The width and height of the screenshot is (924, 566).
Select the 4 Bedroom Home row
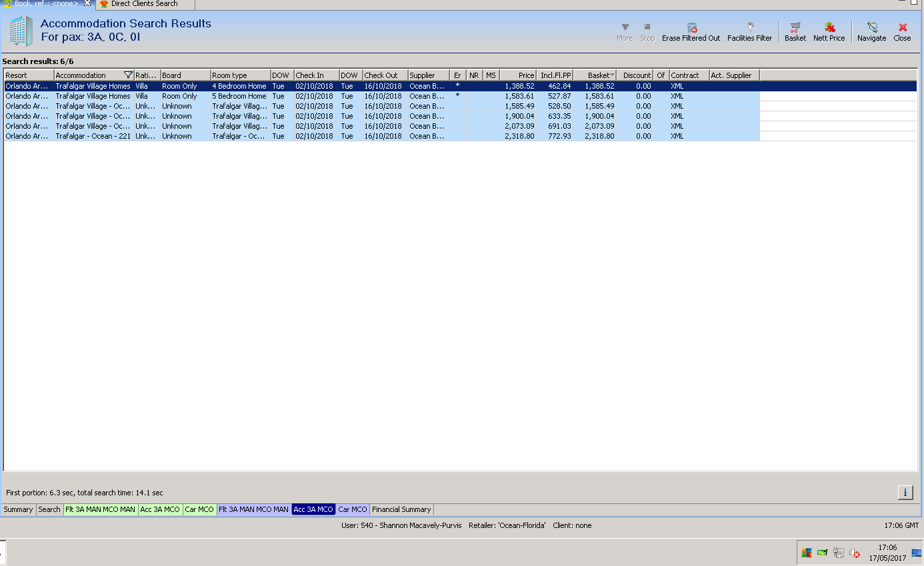(460, 86)
